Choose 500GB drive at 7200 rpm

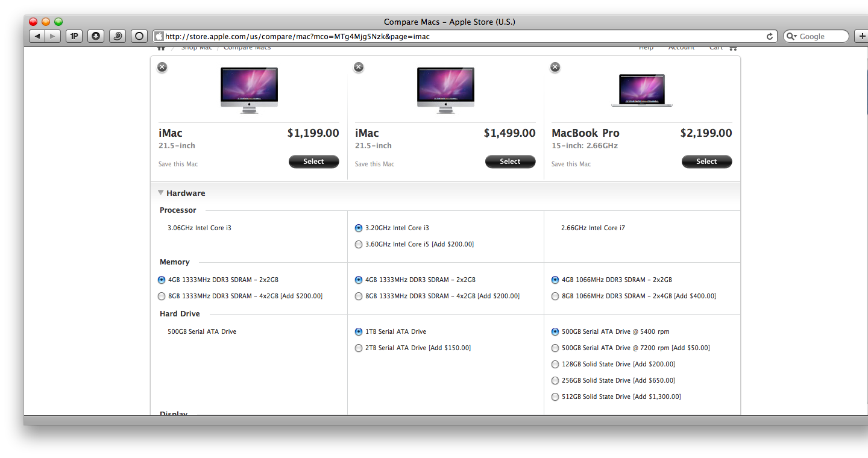[555, 348]
